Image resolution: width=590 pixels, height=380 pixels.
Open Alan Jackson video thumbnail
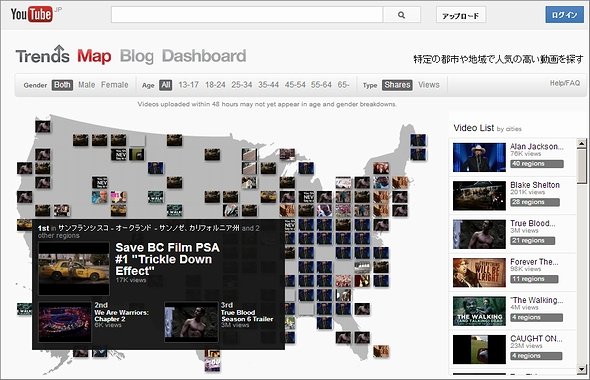(479, 157)
